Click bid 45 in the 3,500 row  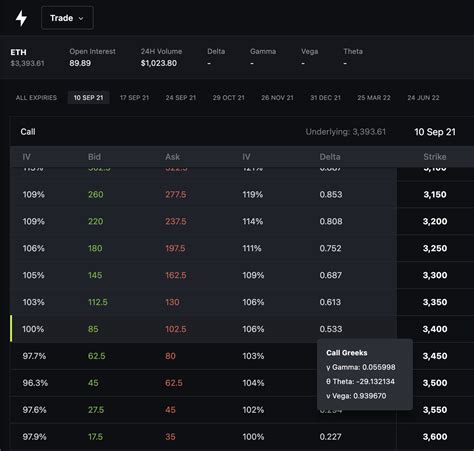click(93, 383)
